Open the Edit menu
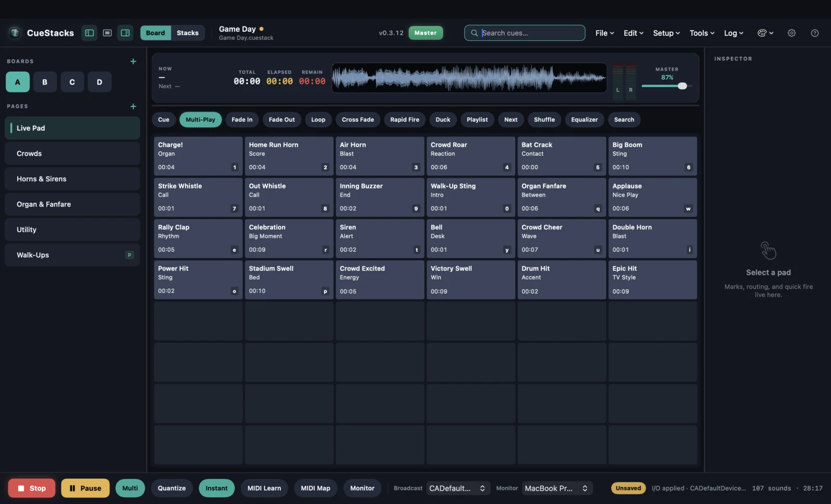Image resolution: width=831 pixels, height=504 pixels. (x=634, y=33)
